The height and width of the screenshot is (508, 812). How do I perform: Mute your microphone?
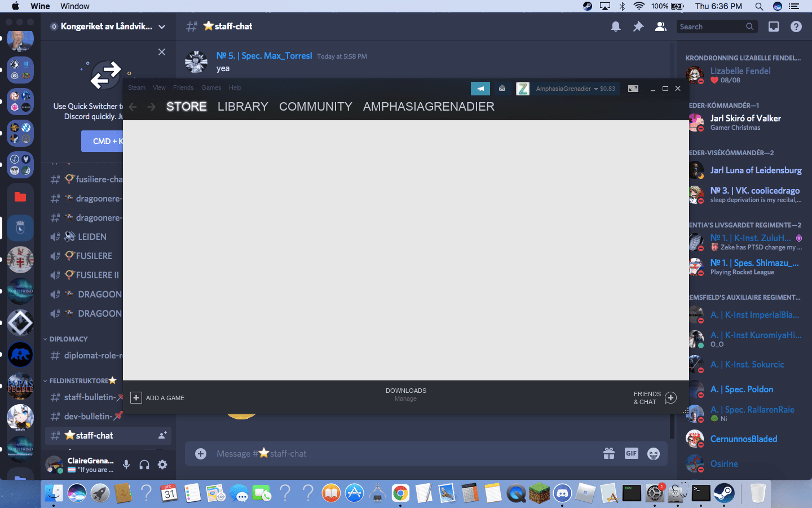click(x=126, y=465)
